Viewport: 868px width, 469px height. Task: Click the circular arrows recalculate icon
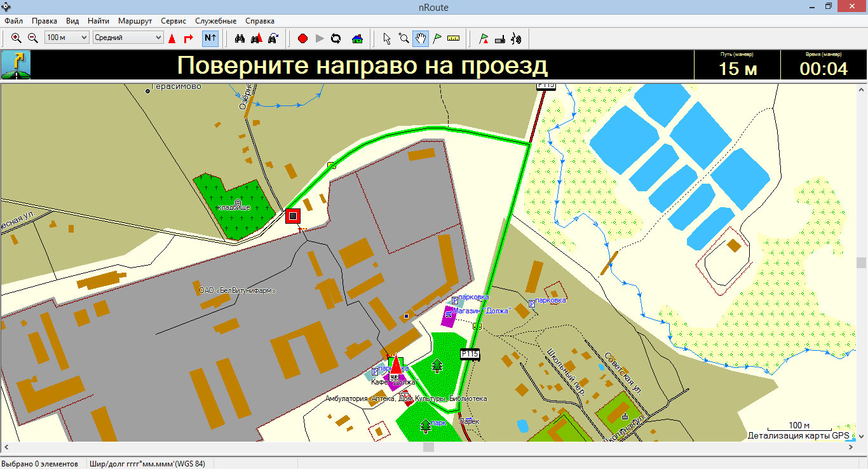click(x=336, y=38)
